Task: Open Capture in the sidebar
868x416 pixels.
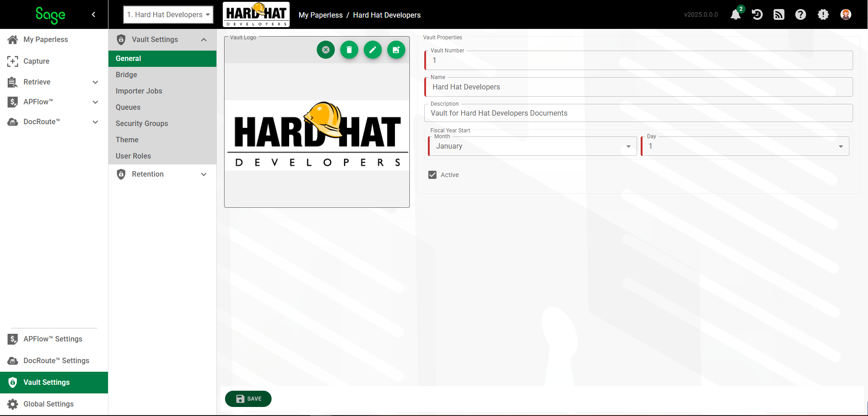Action: [54, 61]
